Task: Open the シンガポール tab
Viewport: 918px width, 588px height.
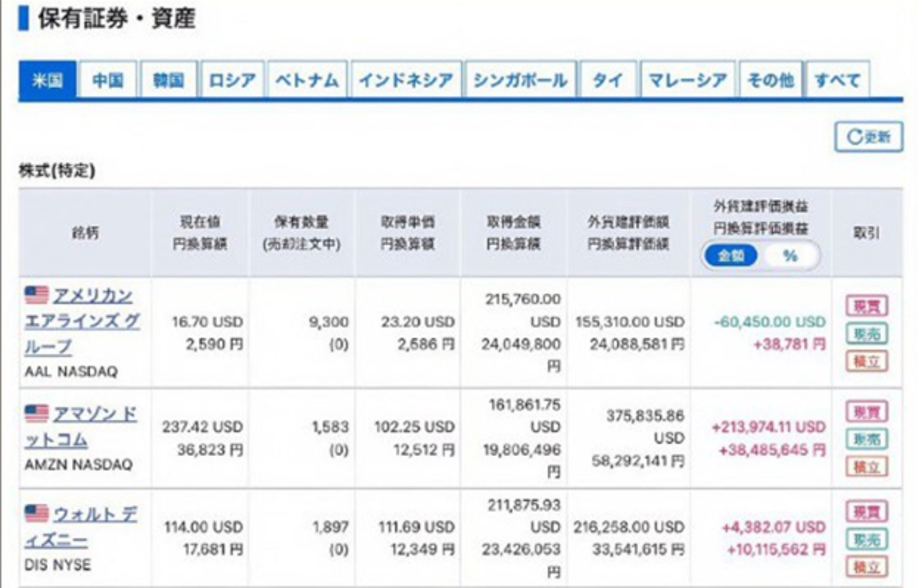Action: [x=520, y=81]
